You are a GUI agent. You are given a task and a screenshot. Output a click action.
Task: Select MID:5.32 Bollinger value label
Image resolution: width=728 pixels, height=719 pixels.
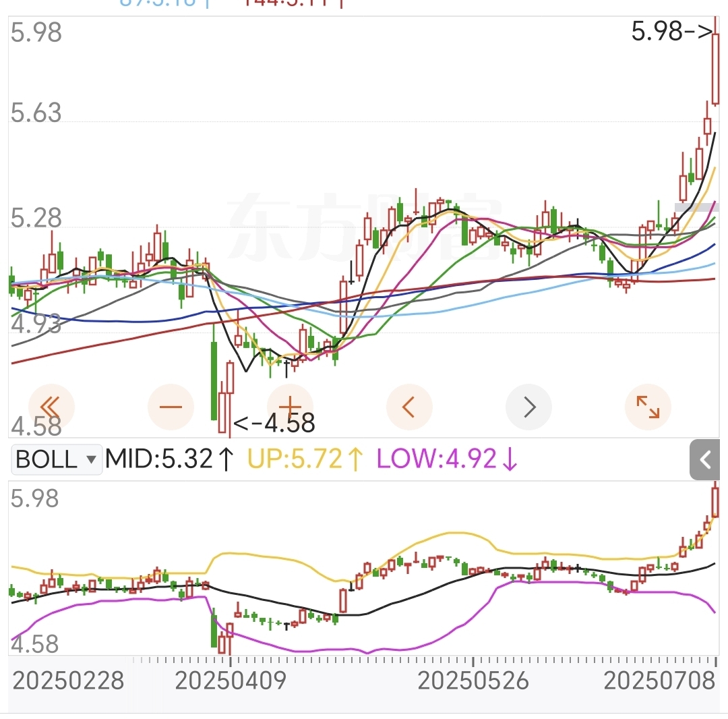pyautogui.click(x=169, y=459)
